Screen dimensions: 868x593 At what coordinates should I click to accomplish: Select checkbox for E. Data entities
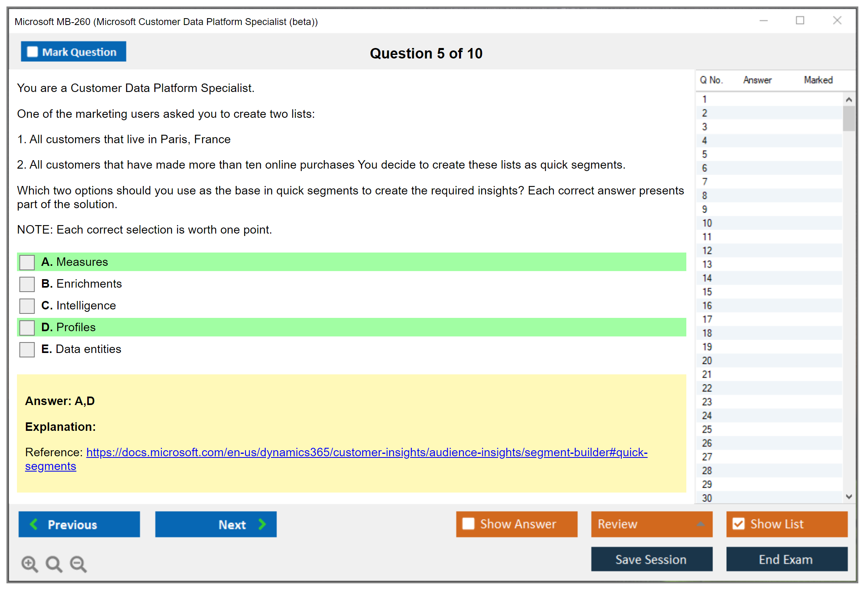point(27,349)
